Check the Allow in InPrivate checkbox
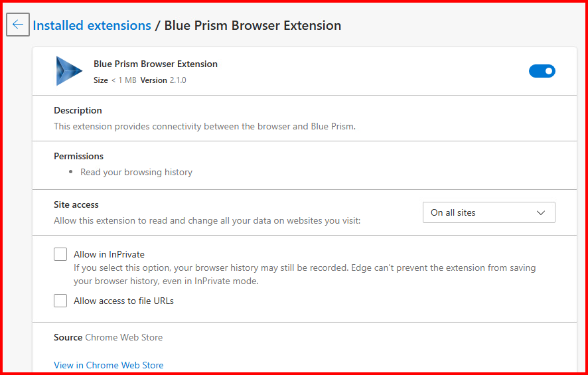 60,254
